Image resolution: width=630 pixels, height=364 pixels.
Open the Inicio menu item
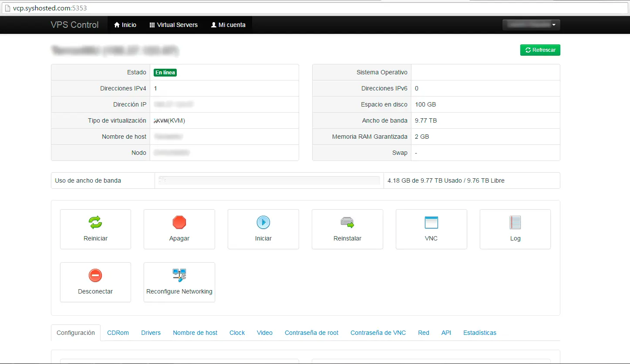pos(125,25)
